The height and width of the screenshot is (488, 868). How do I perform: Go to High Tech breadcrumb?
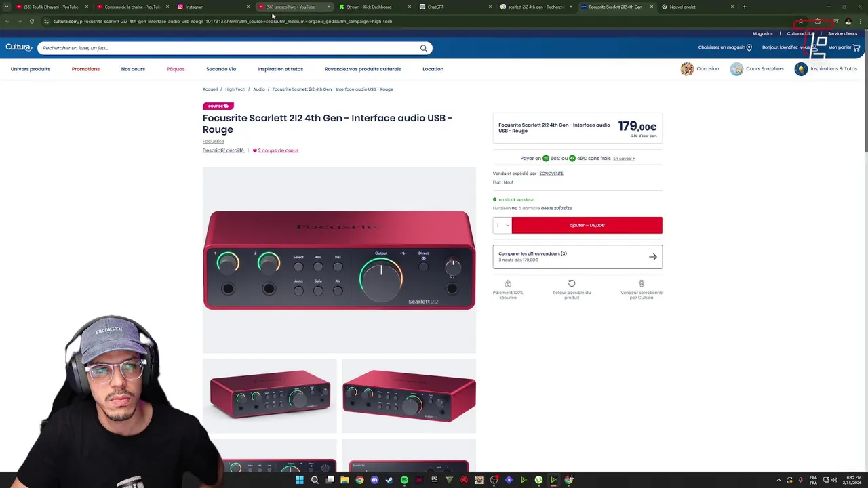coord(235,89)
